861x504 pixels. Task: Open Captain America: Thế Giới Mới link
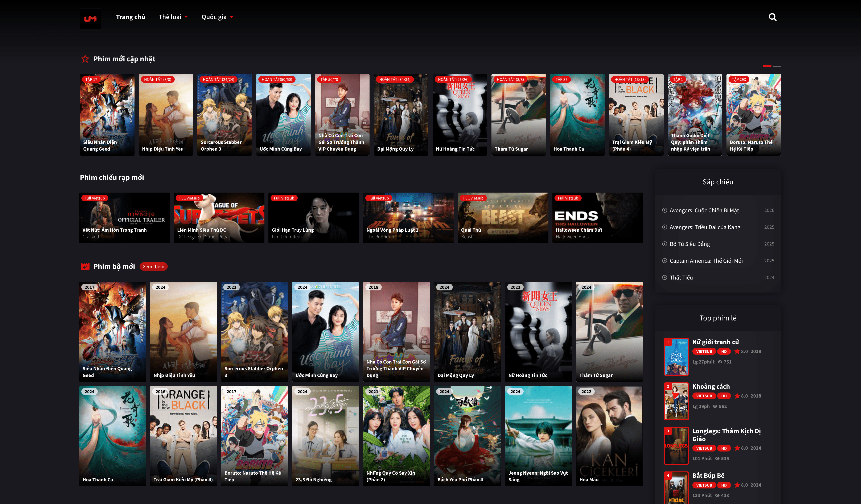pos(706,261)
